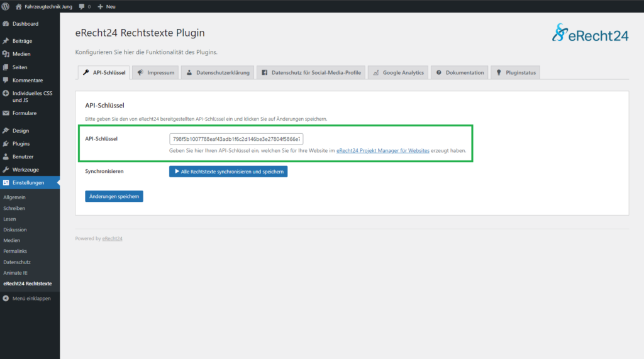
Task: Open the Werkzeuge menu in sidebar
Action: click(x=25, y=170)
